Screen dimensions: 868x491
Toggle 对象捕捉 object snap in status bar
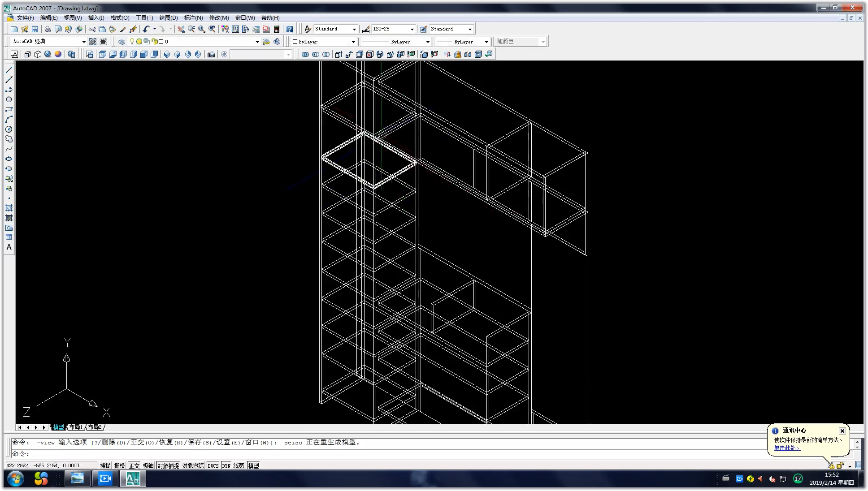[x=168, y=466]
